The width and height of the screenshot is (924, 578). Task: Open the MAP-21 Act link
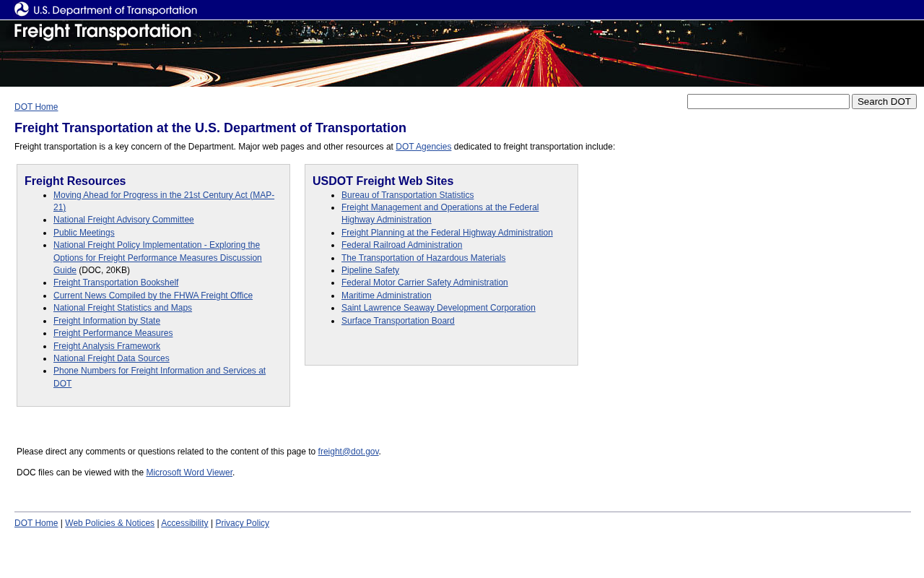(x=164, y=201)
